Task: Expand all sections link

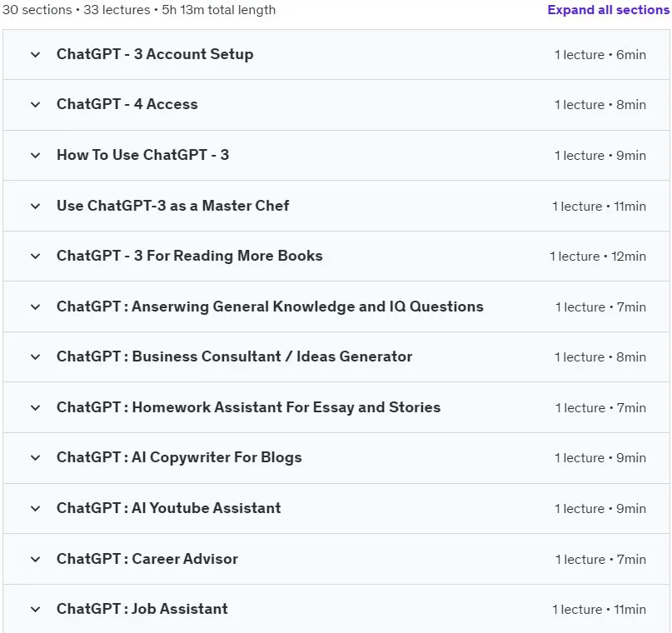Action: [608, 10]
